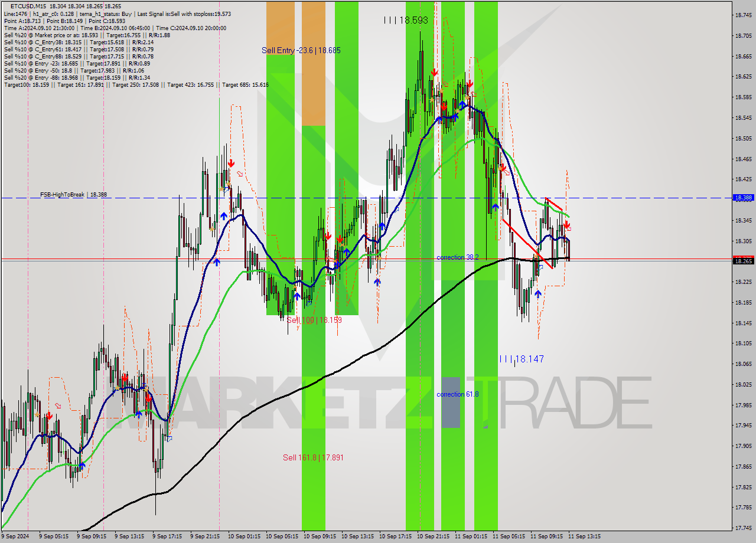Click the 'Sell %20 @ Entry -88: 18.968' line

77,77
